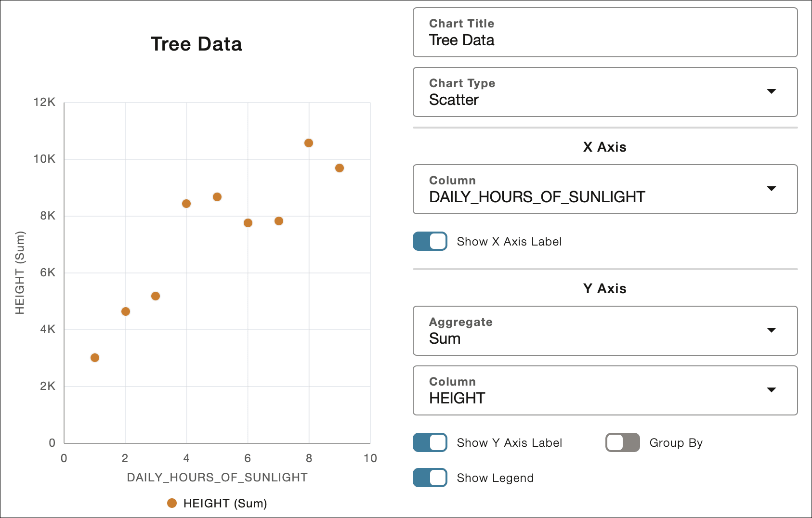Click the Aggregate dropdown arrow
812x518 pixels.
(x=772, y=330)
